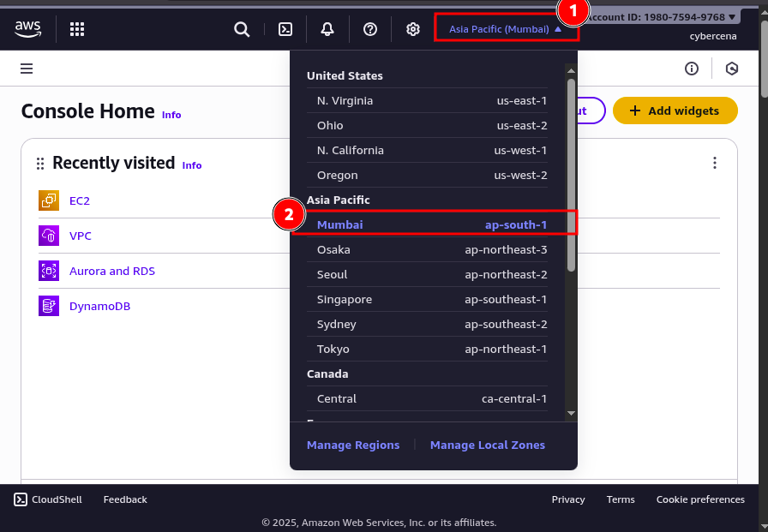768x532 pixels.
Task: Select Oregon us-west-2 region
Action: [427, 176]
